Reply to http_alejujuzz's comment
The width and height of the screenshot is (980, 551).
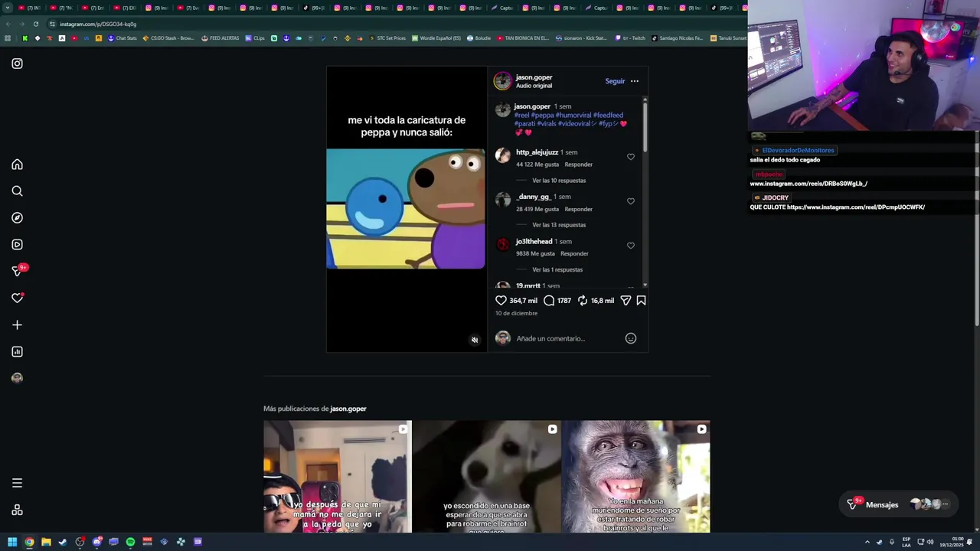tap(579, 165)
